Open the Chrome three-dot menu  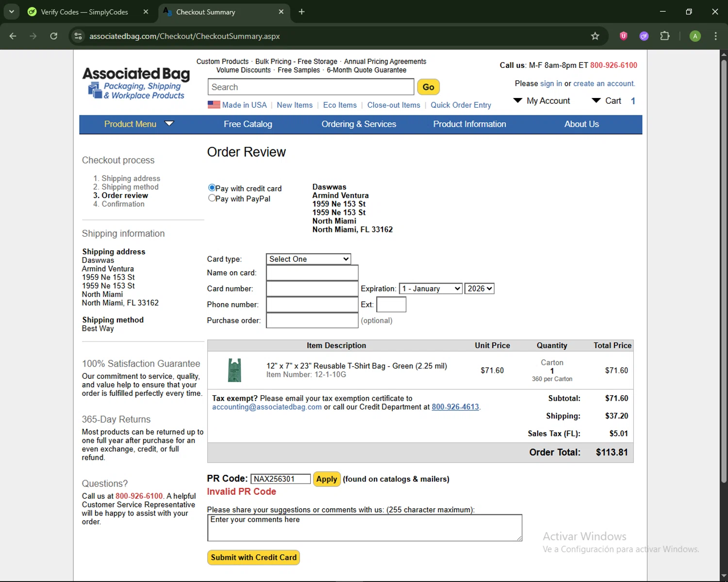pyautogui.click(x=715, y=36)
